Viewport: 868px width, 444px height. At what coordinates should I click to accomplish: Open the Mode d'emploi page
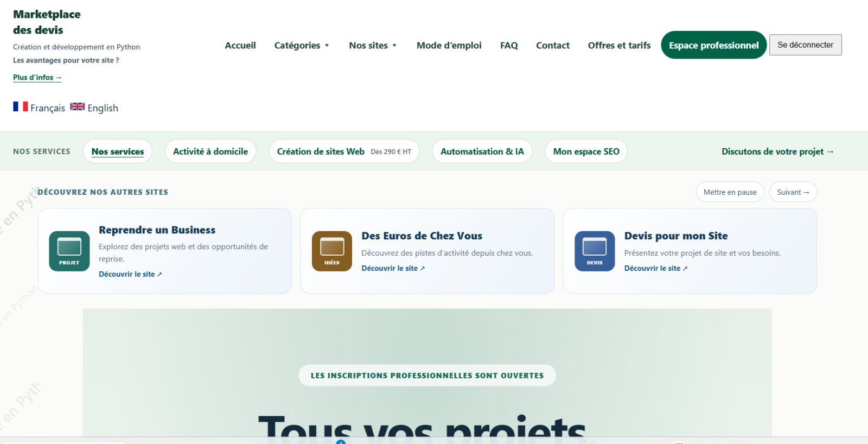(x=449, y=46)
